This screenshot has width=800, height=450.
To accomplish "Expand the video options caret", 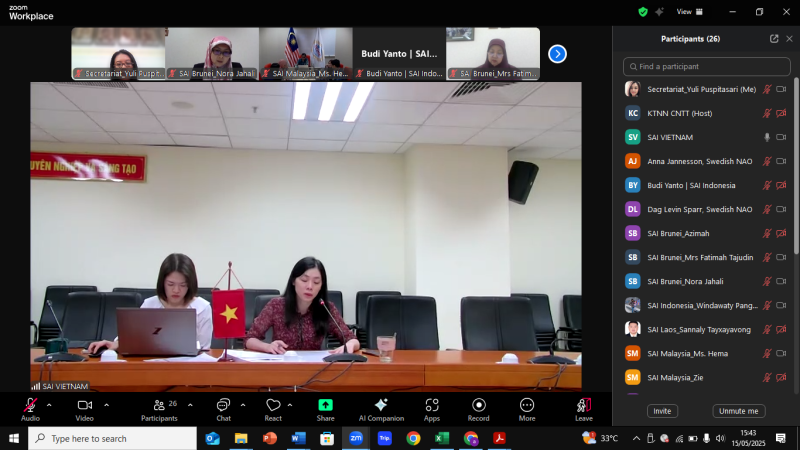I will (x=106, y=405).
